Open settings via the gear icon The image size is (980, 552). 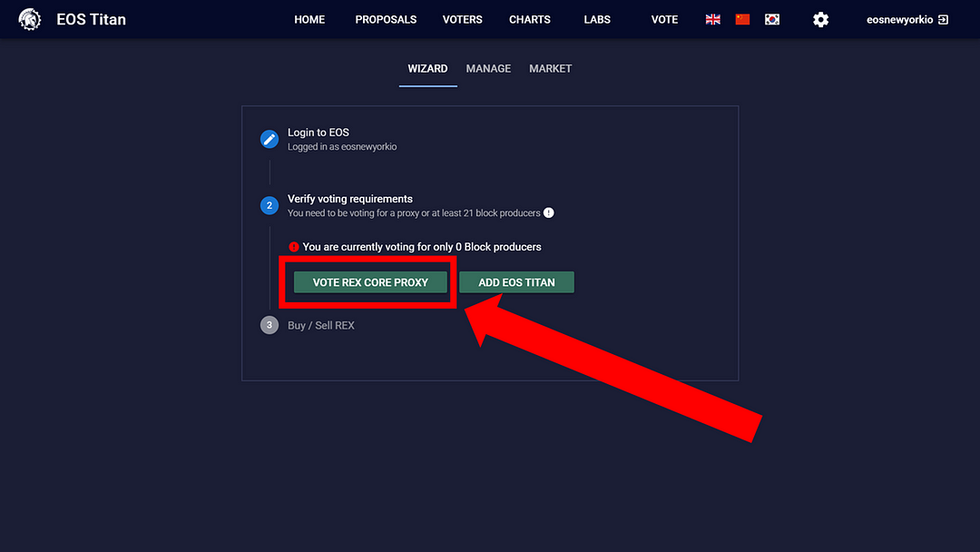[x=820, y=19]
